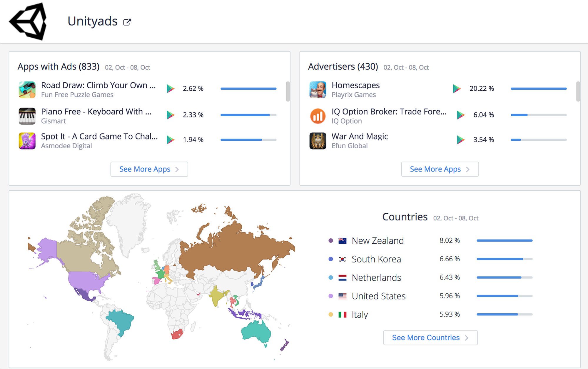
Task: Click the 'Italy' country name
Action: click(360, 315)
